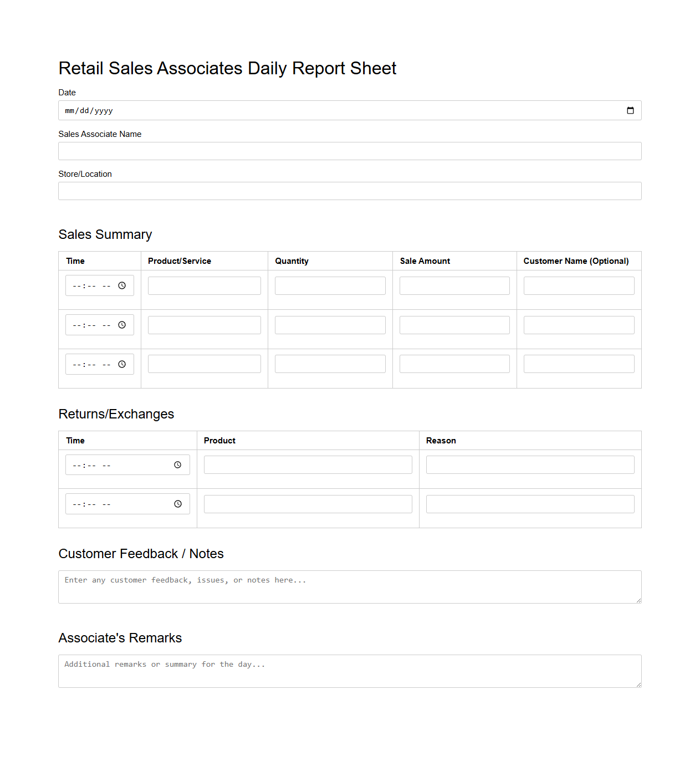Click the Associate's Remarks textarea
The image size is (700, 761).
point(350,671)
